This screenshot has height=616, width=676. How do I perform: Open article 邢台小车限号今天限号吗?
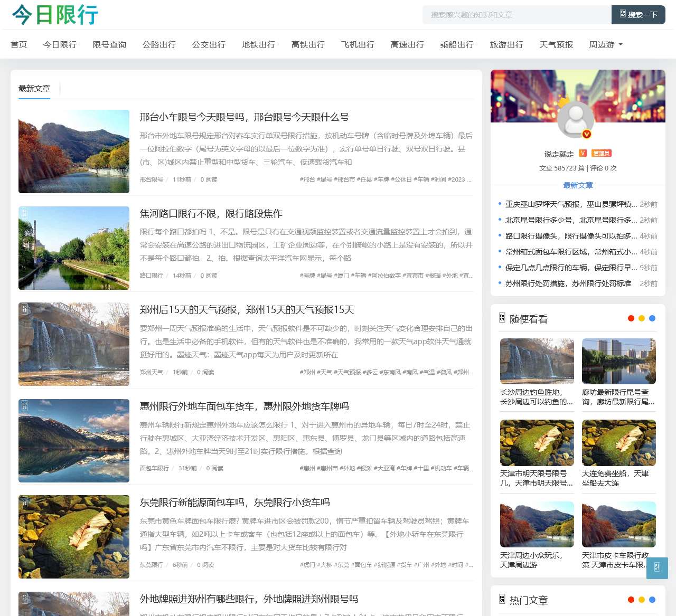coord(245,117)
